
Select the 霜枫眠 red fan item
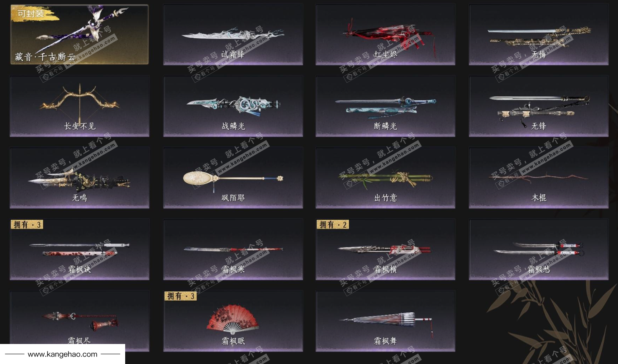click(233, 321)
